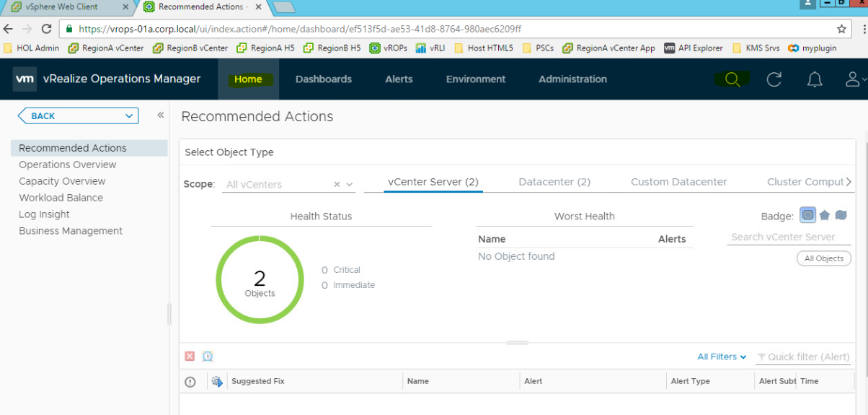Open Business Management in sidebar
Image resolution: width=868 pixels, height=415 pixels.
71,231
